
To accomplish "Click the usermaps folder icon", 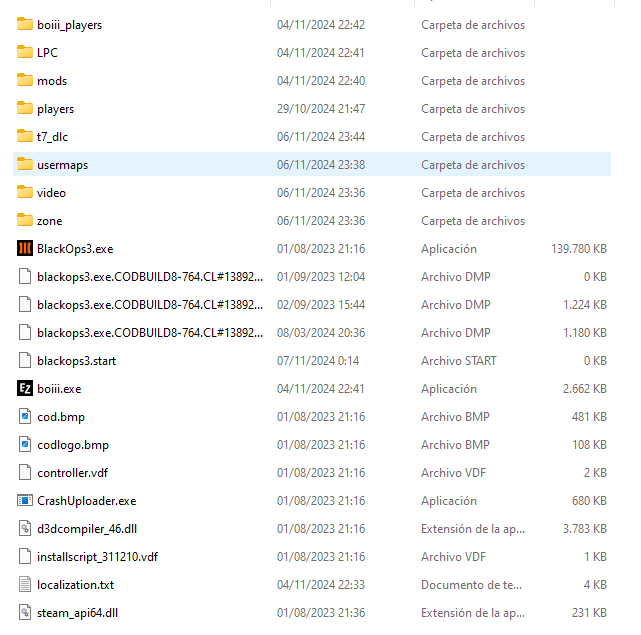I will [x=25, y=164].
